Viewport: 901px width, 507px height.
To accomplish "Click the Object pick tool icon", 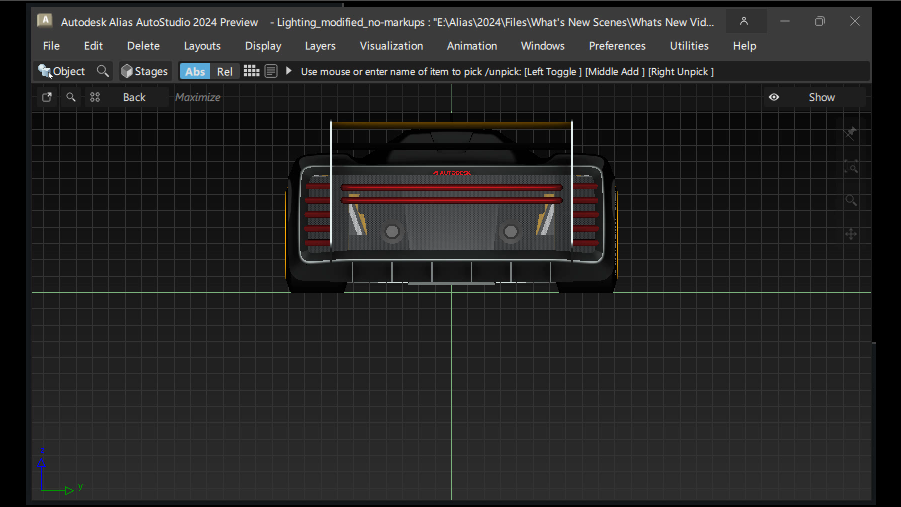I will pos(45,71).
